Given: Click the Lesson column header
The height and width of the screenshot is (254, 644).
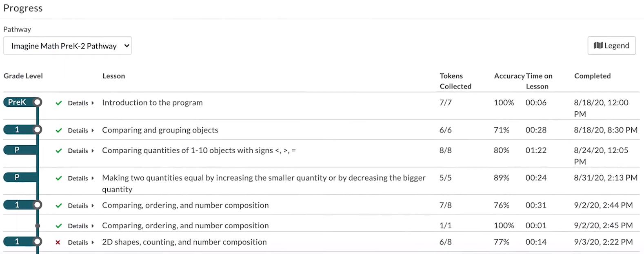Looking at the screenshot, I should tap(113, 76).
